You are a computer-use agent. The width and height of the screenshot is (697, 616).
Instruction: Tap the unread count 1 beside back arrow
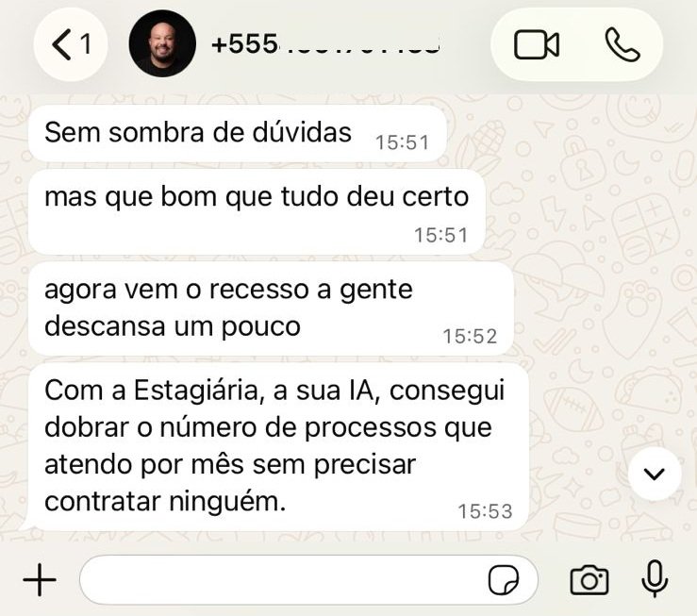pyautogui.click(x=86, y=44)
